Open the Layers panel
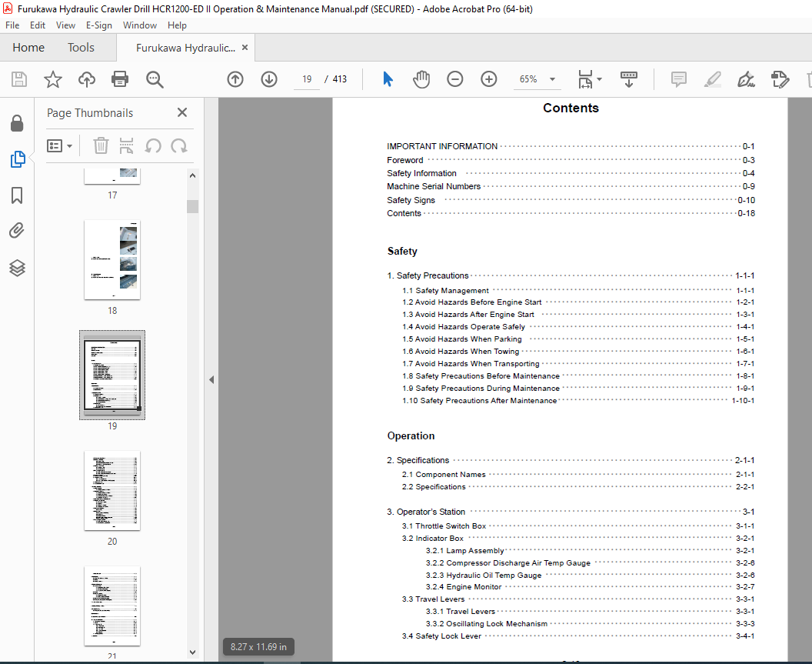The width and height of the screenshot is (812, 664). [17, 268]
